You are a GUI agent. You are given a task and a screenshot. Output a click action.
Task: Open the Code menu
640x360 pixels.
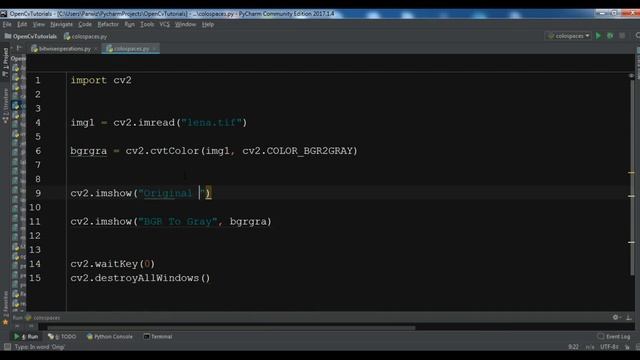click(85, 24)
